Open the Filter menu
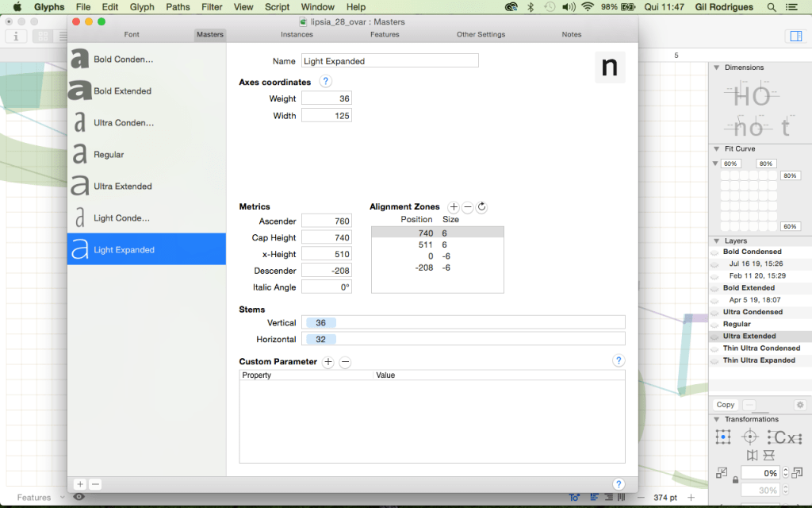812x508 pixels. pos(212,7)
